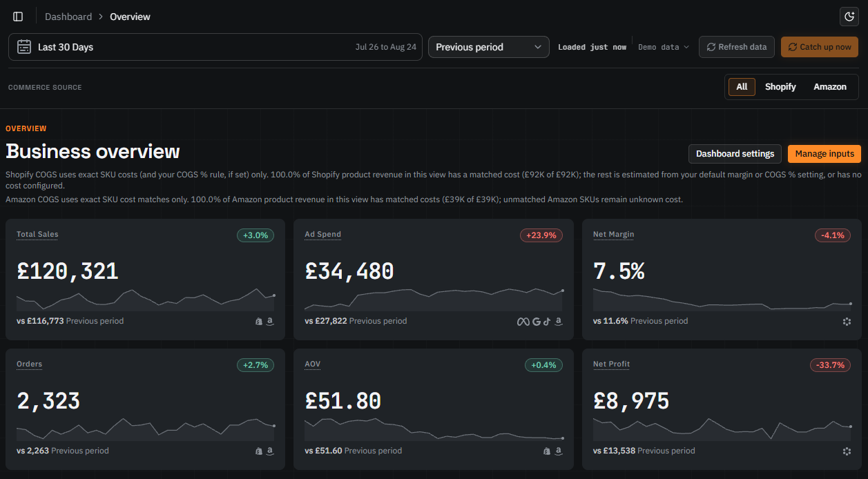Click the Catch up now button

[x=820, y=47]
